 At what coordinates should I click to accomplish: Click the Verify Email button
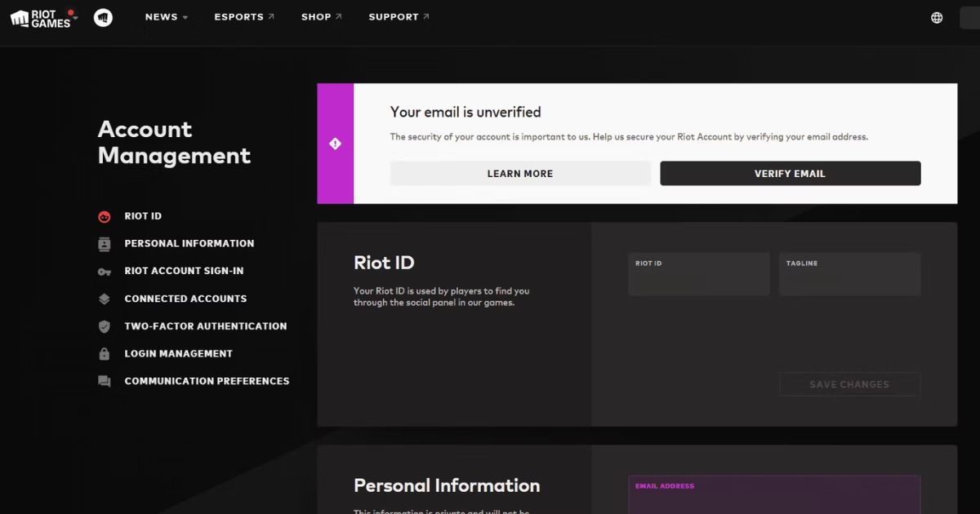(x=790, y=174)
